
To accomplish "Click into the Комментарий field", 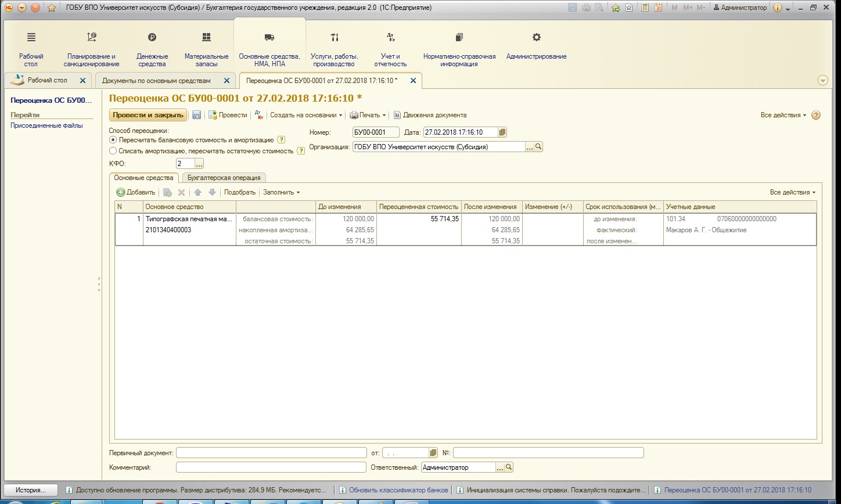I will [271, 467].
